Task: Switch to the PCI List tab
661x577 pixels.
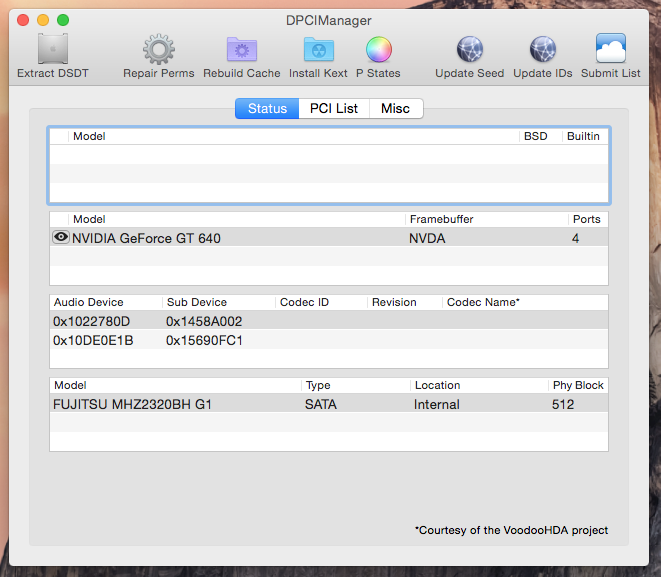Action: click(334, 108)
